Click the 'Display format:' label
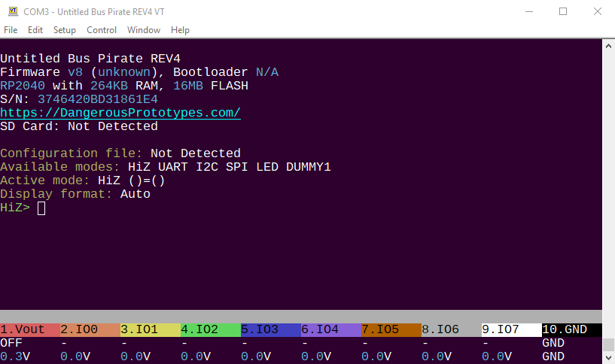 [56, 194]
